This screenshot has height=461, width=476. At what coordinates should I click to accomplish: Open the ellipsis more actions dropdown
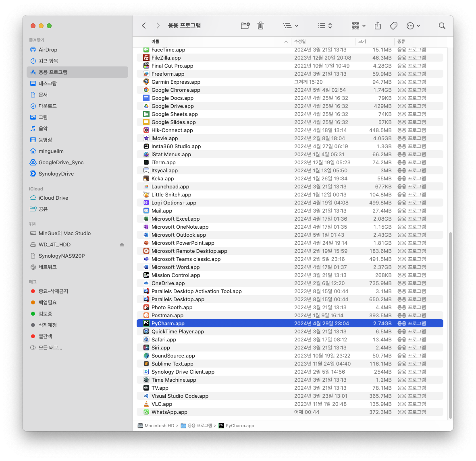coord(413,26)
